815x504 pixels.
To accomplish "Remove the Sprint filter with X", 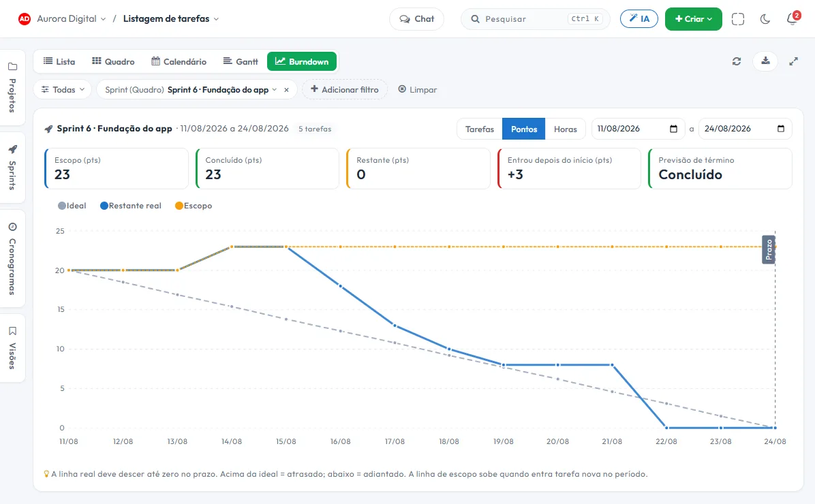I will click(286, 90).
